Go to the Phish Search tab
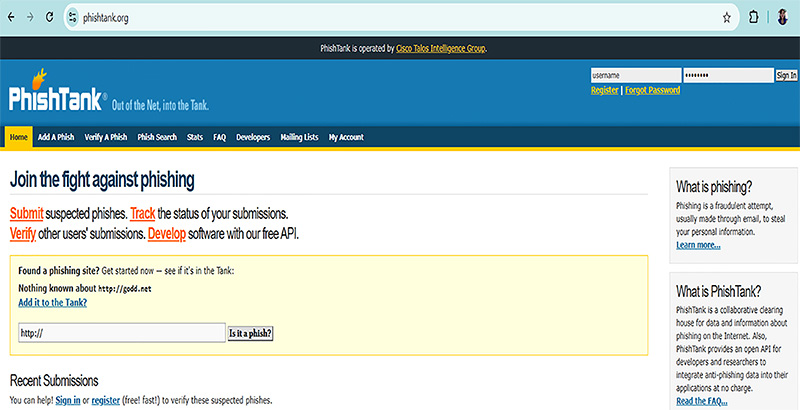Screen dimensions: 800x410 pos(157,137)
